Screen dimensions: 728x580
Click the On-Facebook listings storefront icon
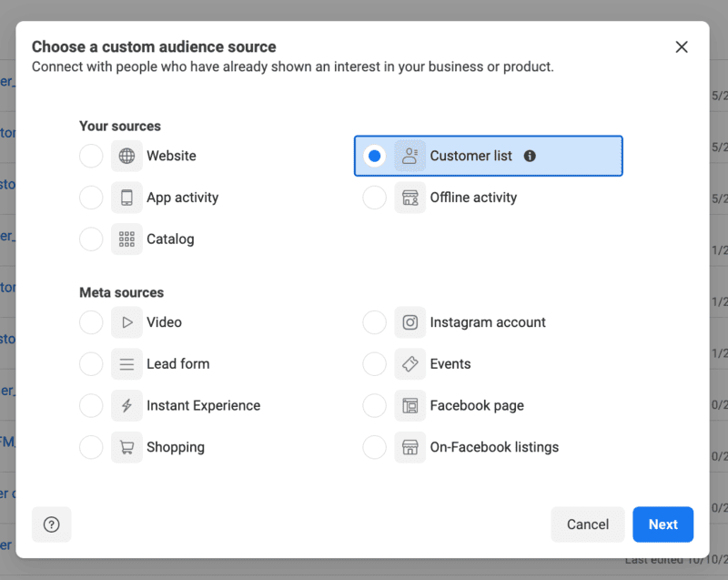click(410, 447)
